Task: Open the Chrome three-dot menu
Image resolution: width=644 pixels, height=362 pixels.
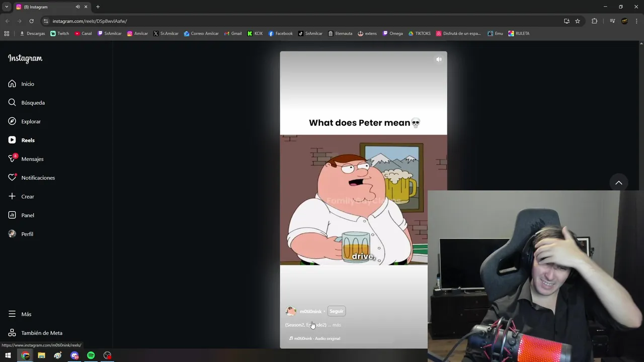Action: 637,21
